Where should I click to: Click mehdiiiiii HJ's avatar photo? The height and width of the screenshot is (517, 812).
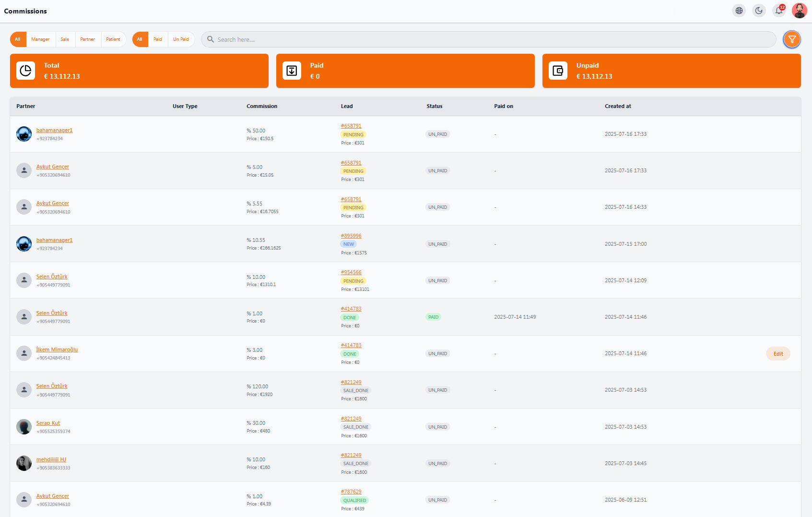point(24,463)
